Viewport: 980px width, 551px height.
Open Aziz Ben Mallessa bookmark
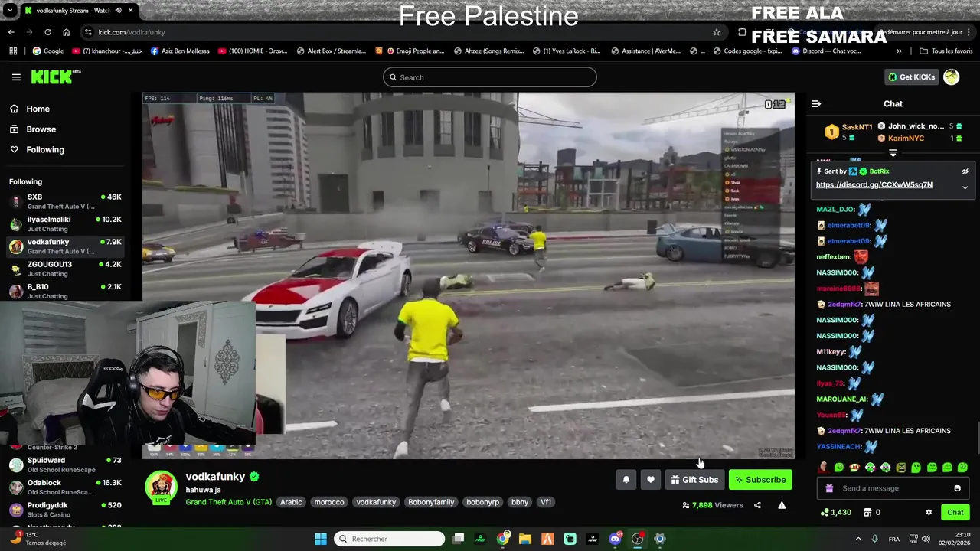(x=180, y=51)
